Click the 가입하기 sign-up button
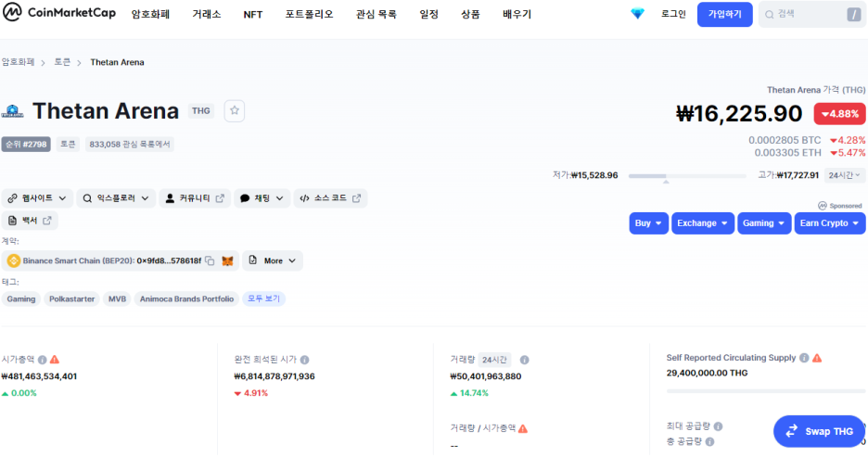The height and width of the screenshot is (457, 868). [x=724, y=15]
